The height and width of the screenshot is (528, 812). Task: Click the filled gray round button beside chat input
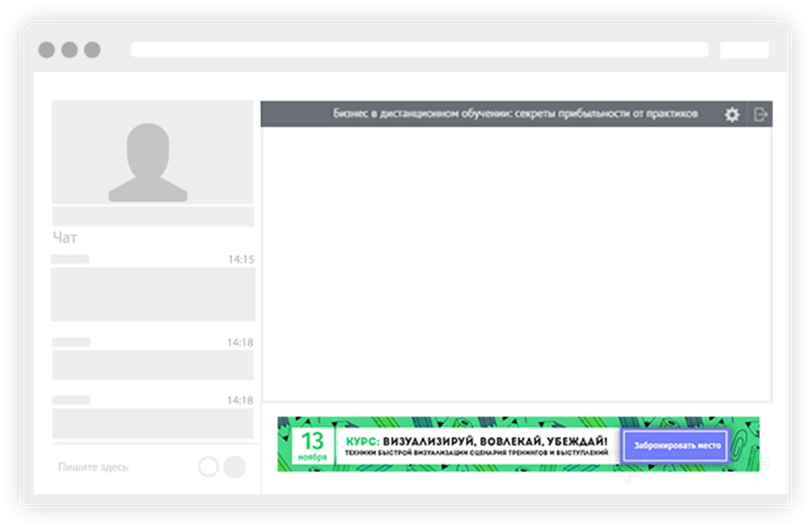tap(235, 467)
